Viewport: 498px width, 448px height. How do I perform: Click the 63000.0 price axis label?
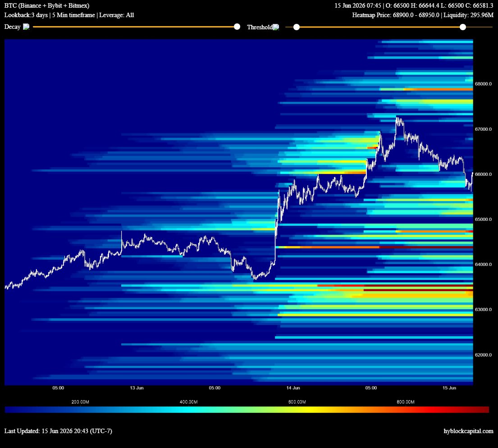pos(483,310)
